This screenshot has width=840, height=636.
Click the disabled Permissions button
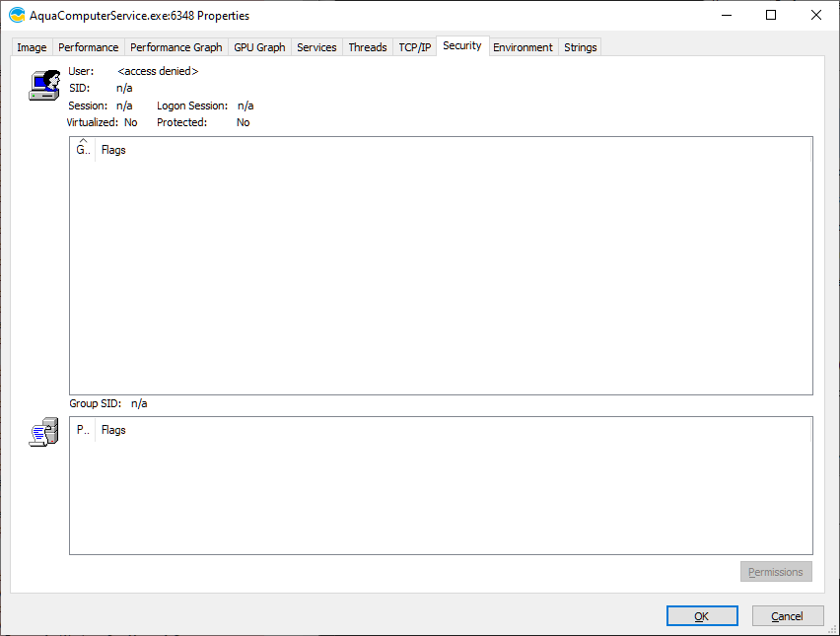[776, 572]
